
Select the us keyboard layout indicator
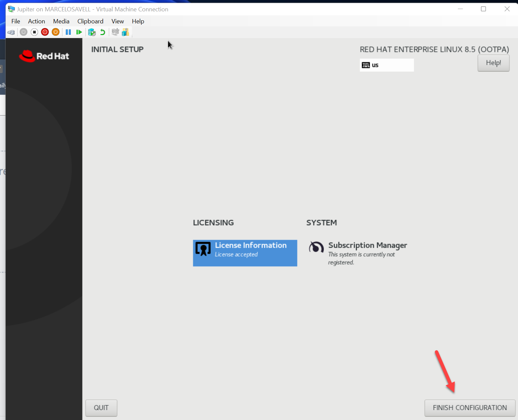[386, 65]
